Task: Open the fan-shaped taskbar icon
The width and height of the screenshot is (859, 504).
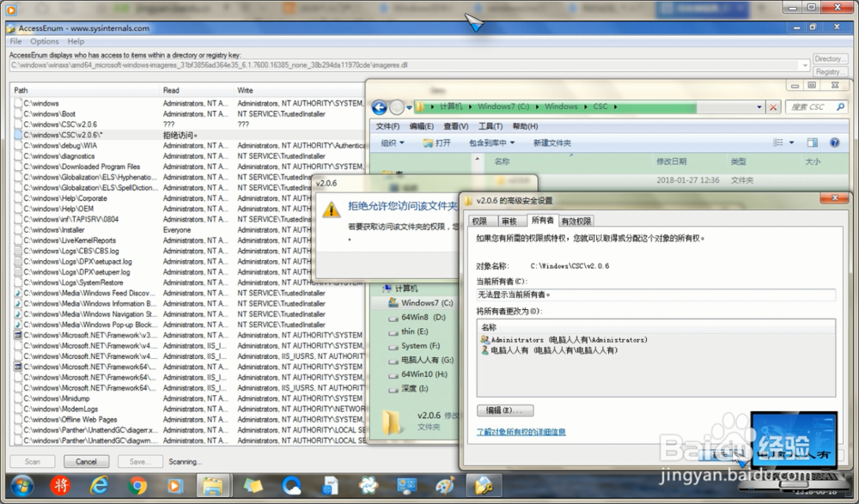Action: tap(369, 485)
